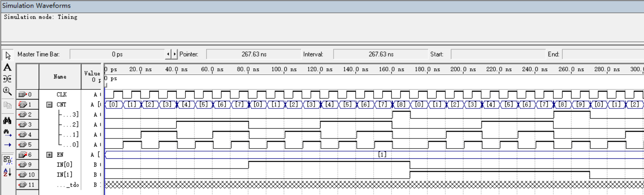Image resolution: width=644 pixels, height=195 pixels.
Task: Expand the EN bus group
Action: (49, 154)
